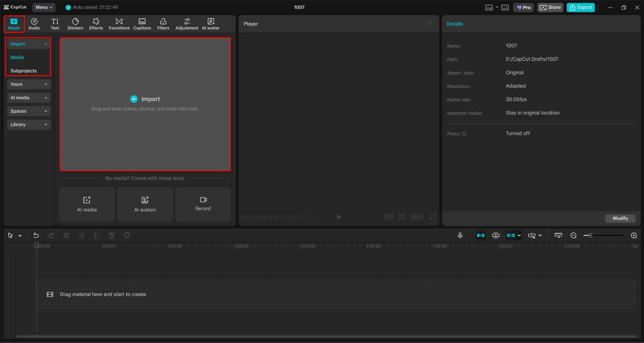The height and width of the screenshot is (343, 644).
Task: Open the Player panel menu
Action: coord(430,24)
